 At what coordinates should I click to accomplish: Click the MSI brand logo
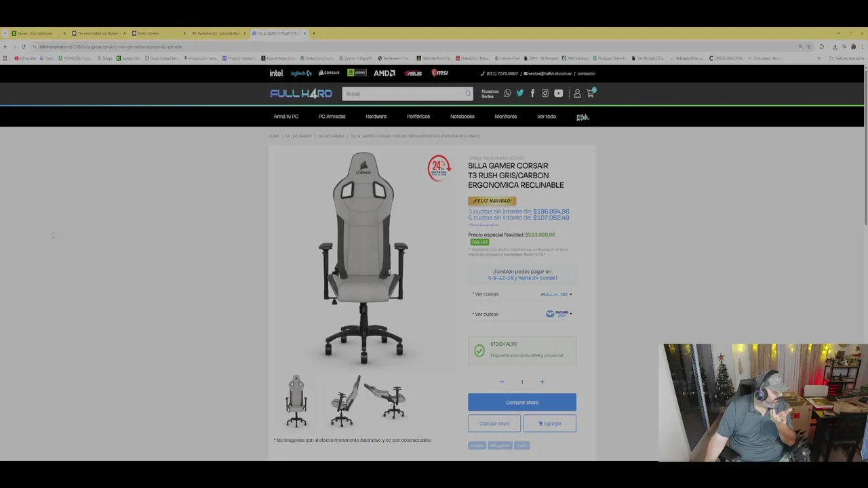coord(439,73)
